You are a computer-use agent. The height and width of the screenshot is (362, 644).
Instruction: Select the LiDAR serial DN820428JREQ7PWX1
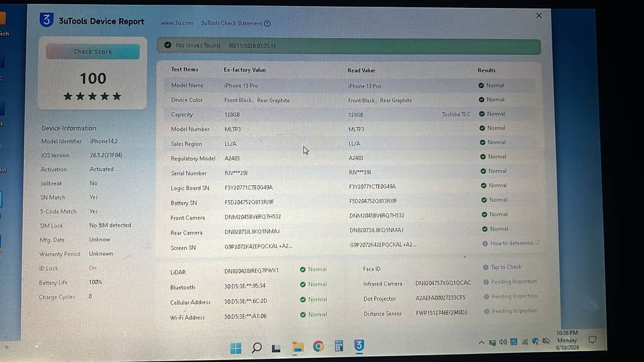tap(251, 271)
